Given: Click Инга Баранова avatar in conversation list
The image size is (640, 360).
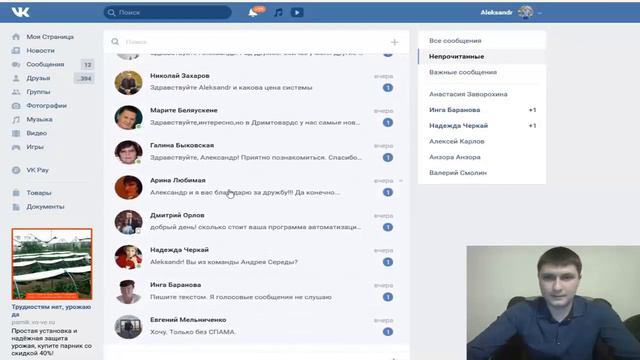Looking at the screenshot, I should [129, 292].
